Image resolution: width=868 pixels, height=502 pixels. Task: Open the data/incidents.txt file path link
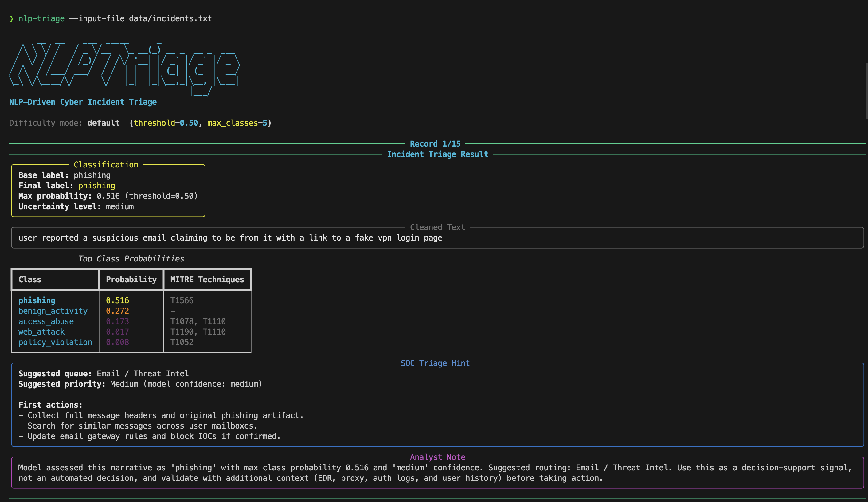tap(170, 19)
